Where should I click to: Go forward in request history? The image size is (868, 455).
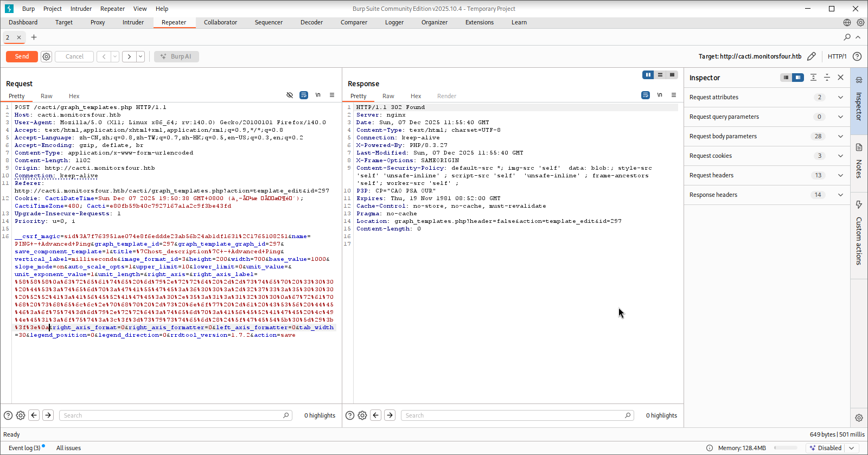(x=129, y=56)
